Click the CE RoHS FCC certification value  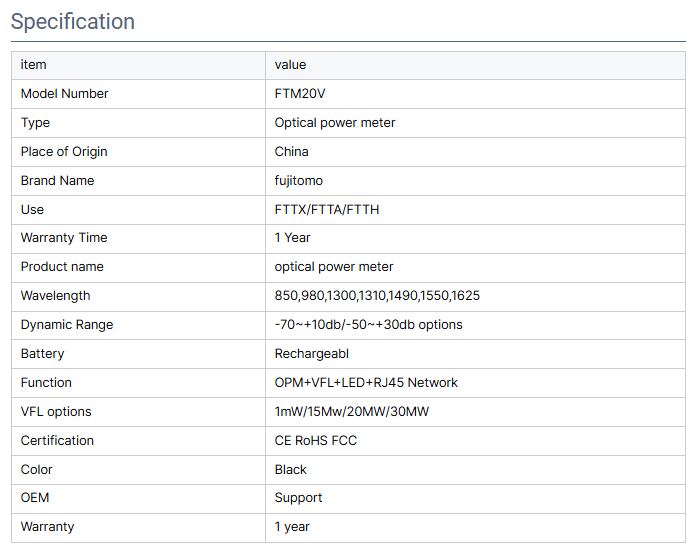(316, 440)
